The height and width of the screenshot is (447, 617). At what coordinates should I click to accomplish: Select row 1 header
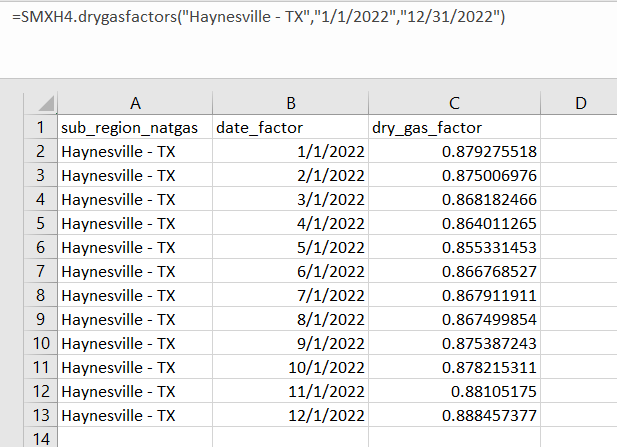(41, 127)
